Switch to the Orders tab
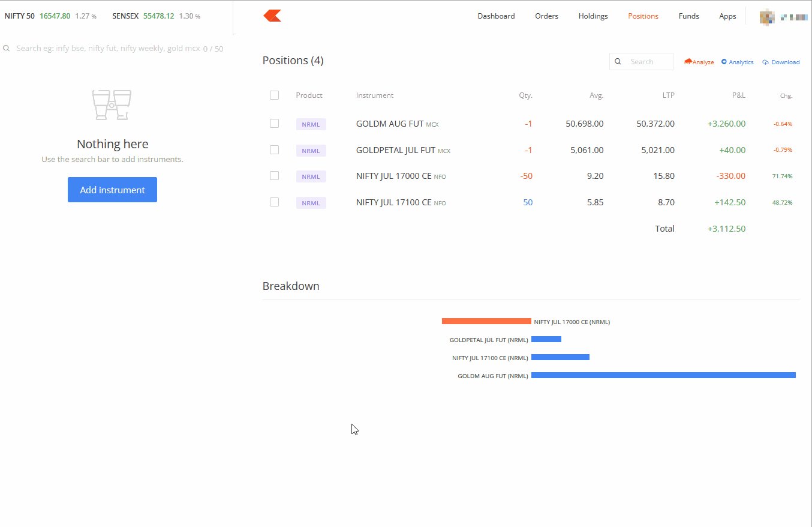The height and width of the screenshot is (527, 812). point(546,16)
